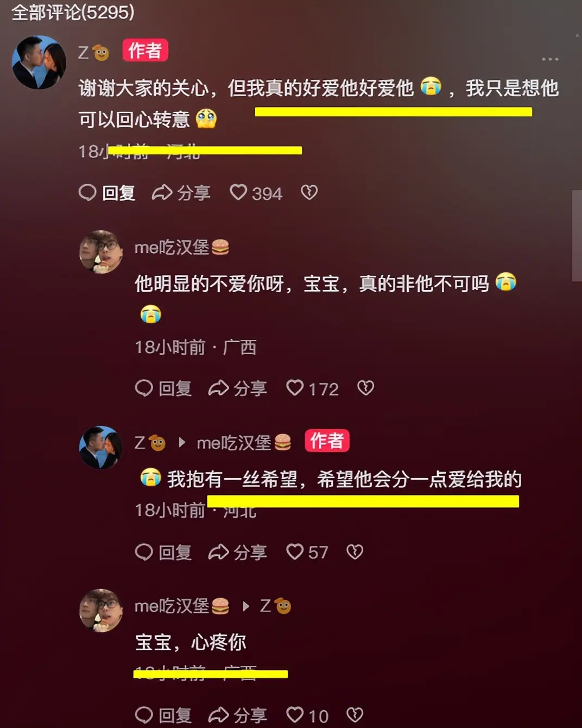Like the comment with 172 likes
Screen dimensions: 582x728
tap(312, 388)
